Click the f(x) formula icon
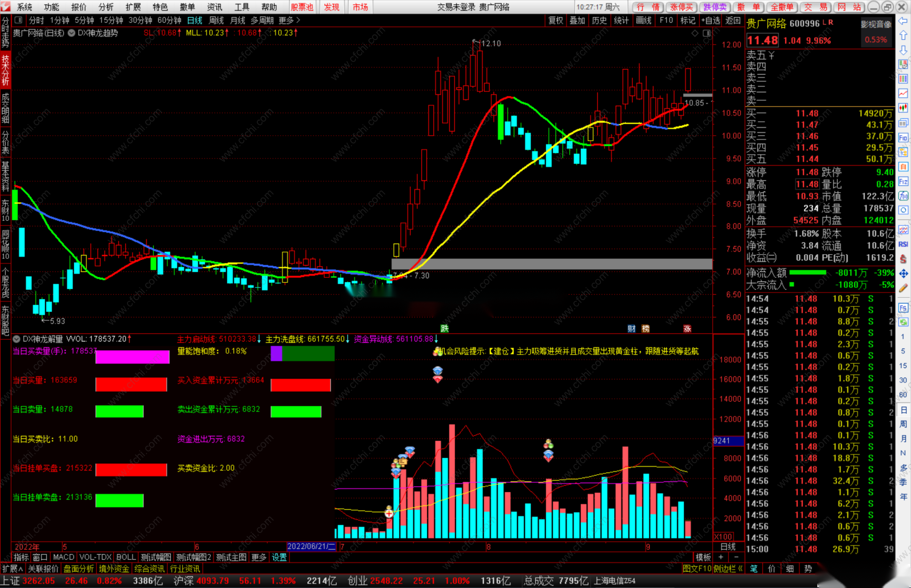911x588 pixels. (903, 196)
